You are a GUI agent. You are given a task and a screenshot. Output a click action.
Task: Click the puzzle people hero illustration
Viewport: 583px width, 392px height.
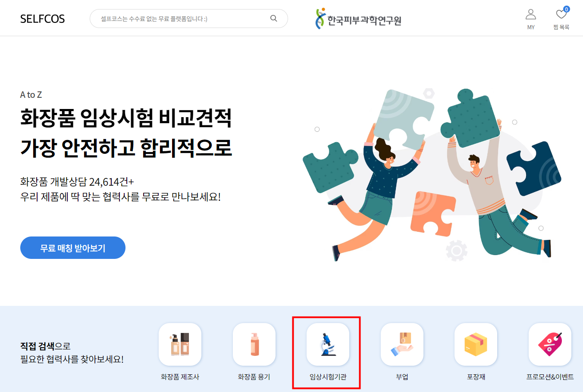pos(432,174)
